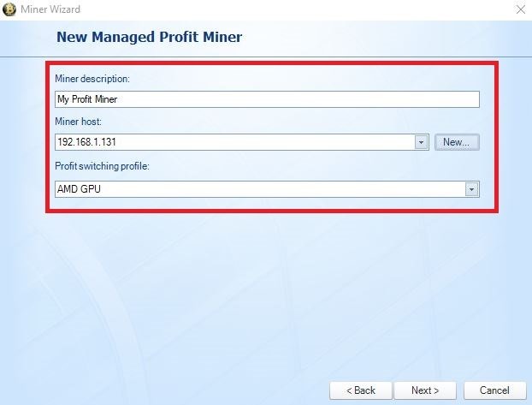
Task: Go to the previous step with Back
Action: point(360,390)
